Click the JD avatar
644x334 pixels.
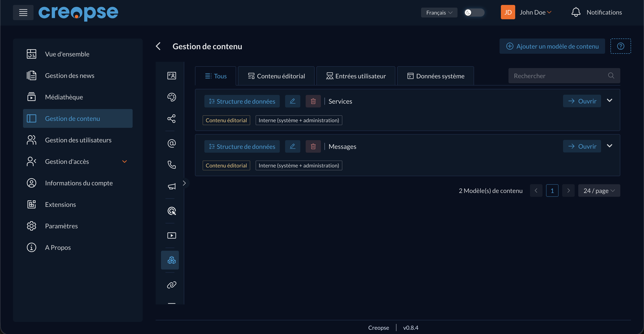508,12
